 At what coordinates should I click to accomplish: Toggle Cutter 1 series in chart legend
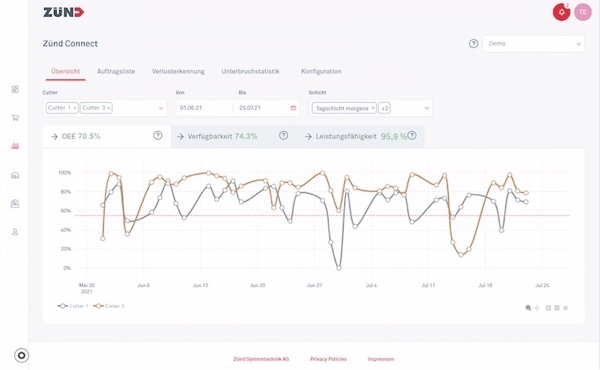[73, 306]
